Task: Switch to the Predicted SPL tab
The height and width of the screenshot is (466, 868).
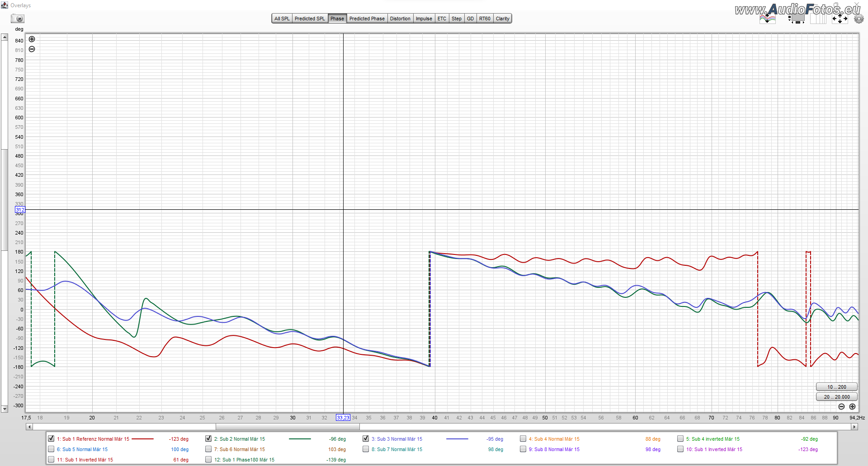Action: pos(310,19)
